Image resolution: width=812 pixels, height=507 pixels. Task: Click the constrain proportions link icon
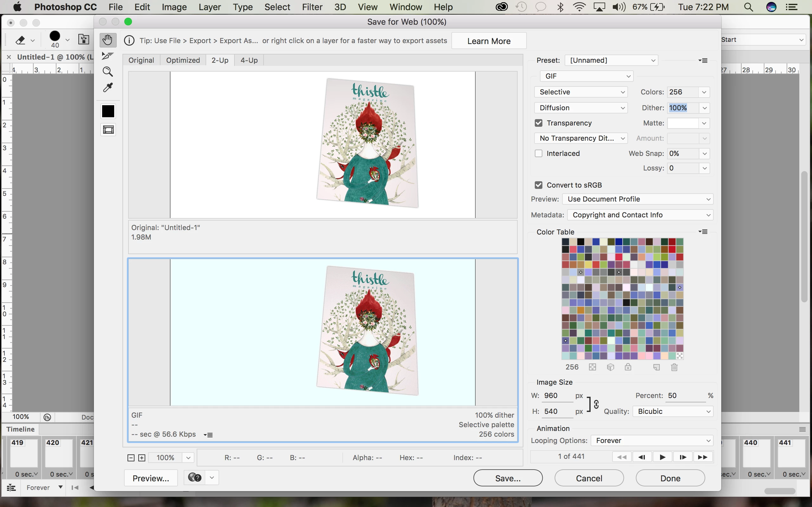point(596,404)
